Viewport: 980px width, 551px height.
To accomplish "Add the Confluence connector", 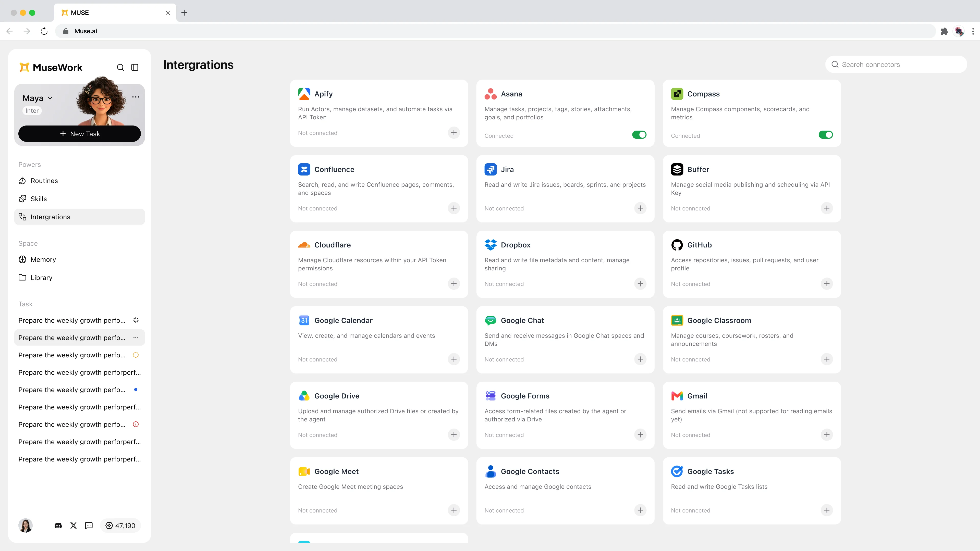I will click(x=454, y=208).
